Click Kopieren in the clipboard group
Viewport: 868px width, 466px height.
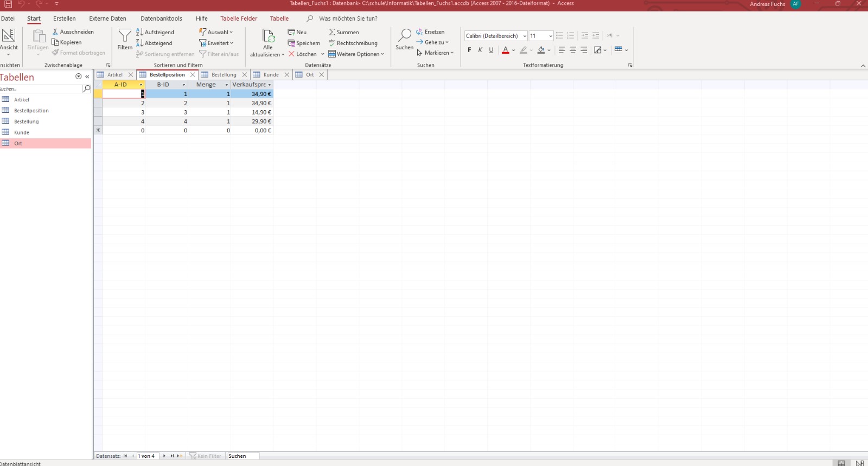[67, 42]
